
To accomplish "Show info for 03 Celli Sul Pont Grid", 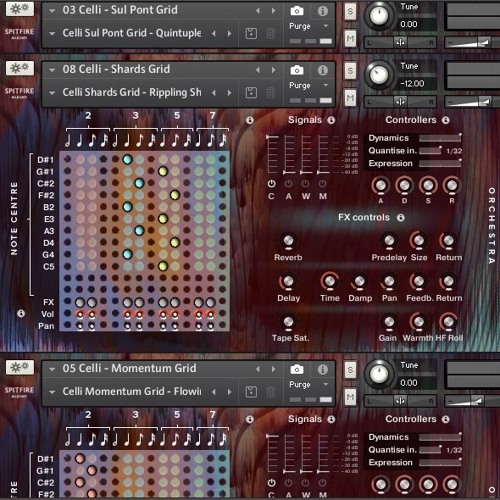I will coord(322,11).
